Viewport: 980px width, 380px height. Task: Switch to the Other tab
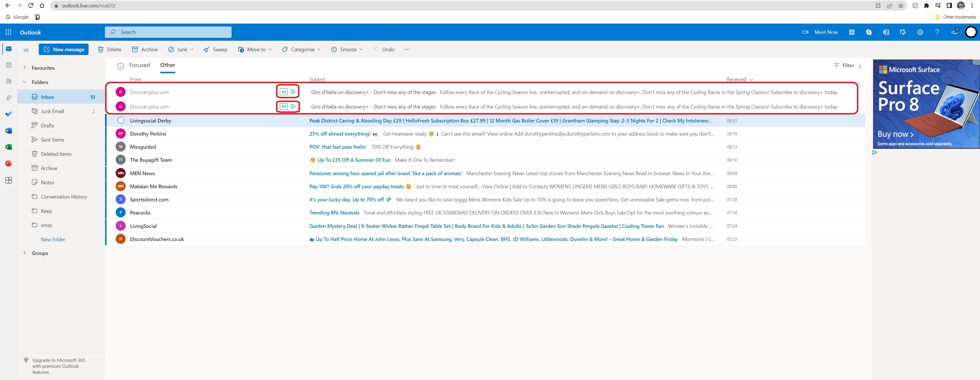(x=168, y=65)
